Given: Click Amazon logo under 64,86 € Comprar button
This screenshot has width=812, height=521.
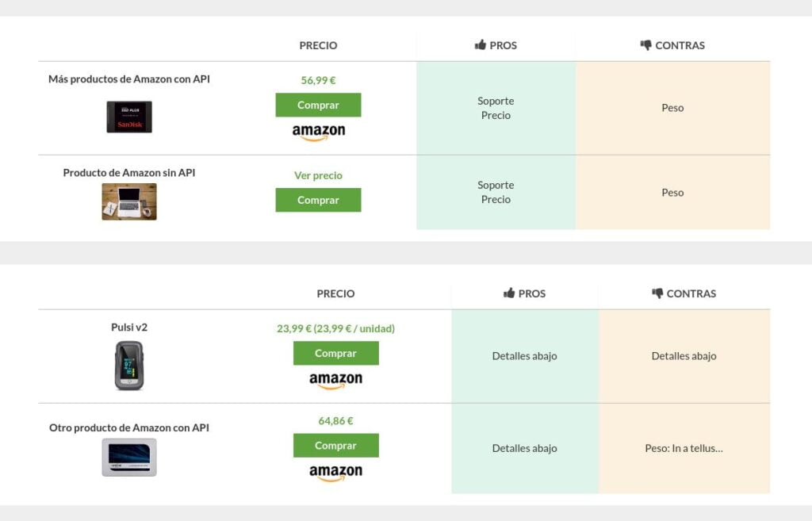Looking at the screenshot, I should (x=335, y=473).
